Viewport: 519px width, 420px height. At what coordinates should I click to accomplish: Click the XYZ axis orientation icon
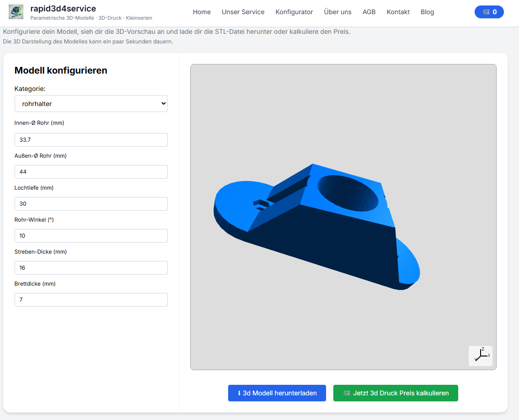pyautogui.click(x=481, y=356)
